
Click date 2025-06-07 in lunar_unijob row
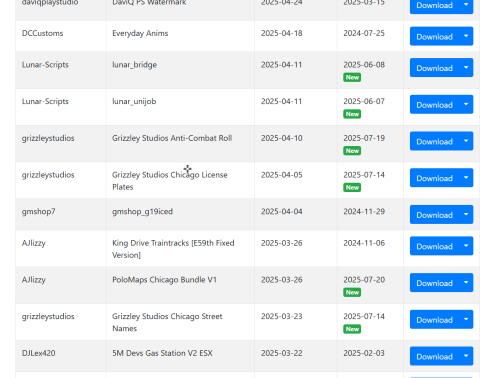tap(364, 101)
